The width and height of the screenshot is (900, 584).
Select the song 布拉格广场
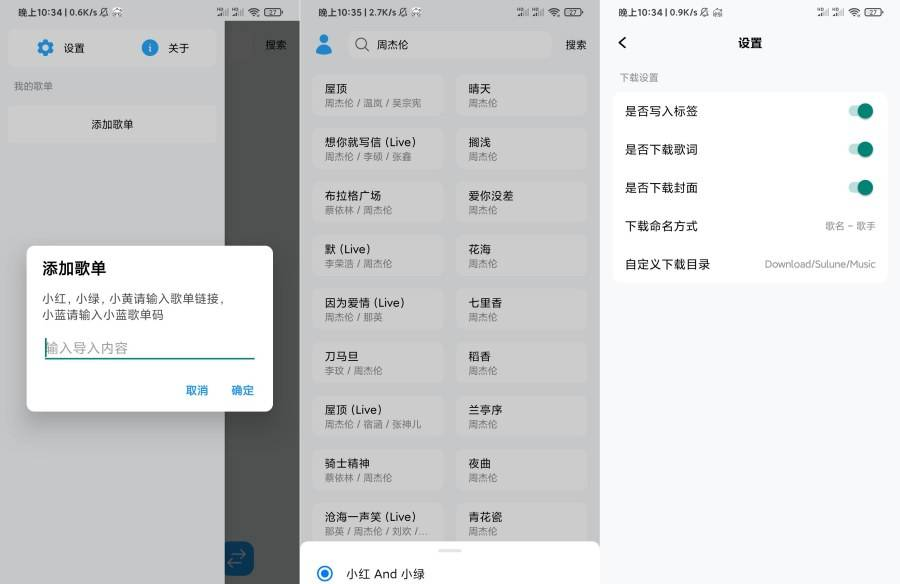pyautogui.click(x=378, y=202)
